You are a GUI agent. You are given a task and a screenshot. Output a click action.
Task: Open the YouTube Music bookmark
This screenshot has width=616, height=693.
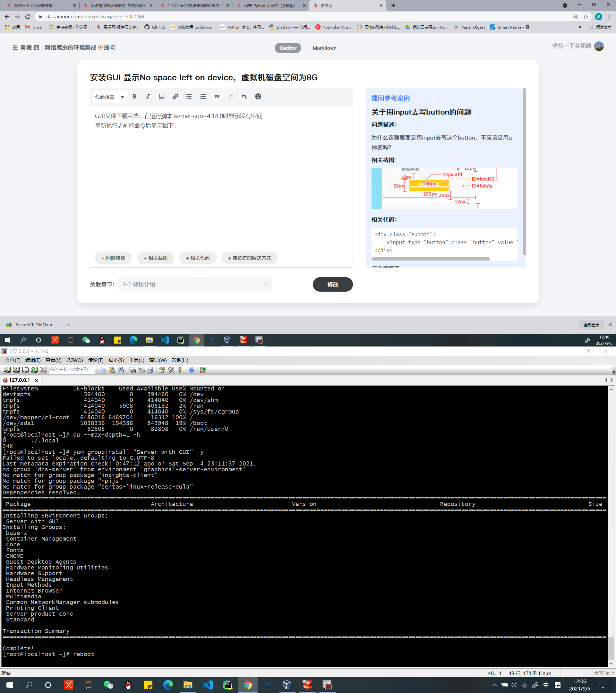(x=333, y=27)
